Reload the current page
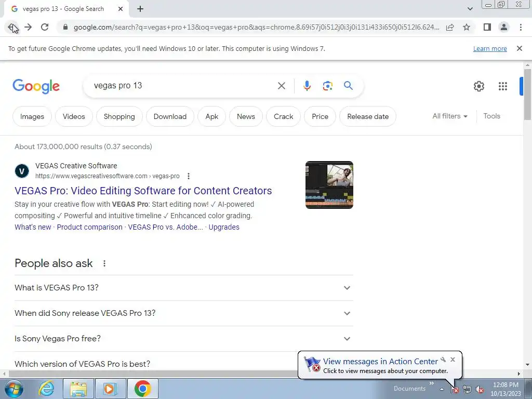Screen dimensions: 532x399 click(45, 27)
